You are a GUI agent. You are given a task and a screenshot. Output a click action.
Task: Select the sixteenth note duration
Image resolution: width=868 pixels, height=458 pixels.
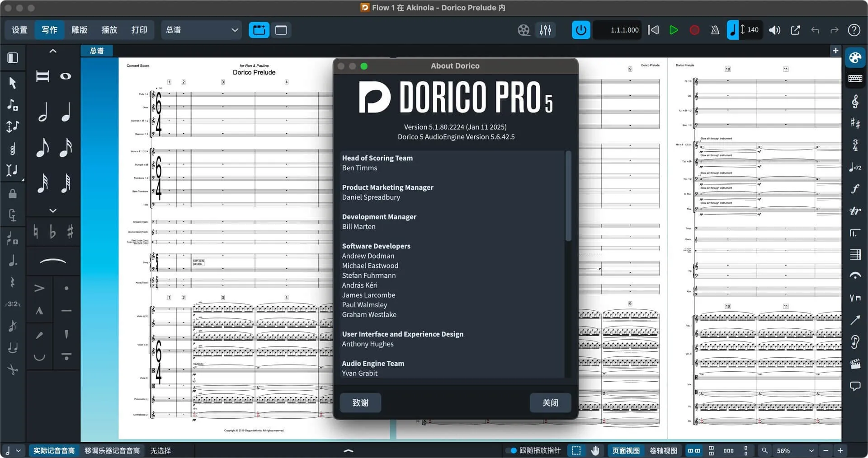pos(66,147)
